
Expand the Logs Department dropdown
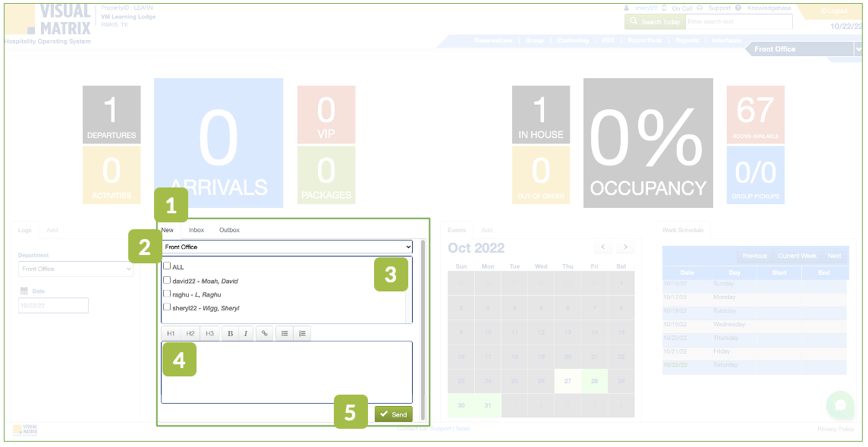coord(75,269)
